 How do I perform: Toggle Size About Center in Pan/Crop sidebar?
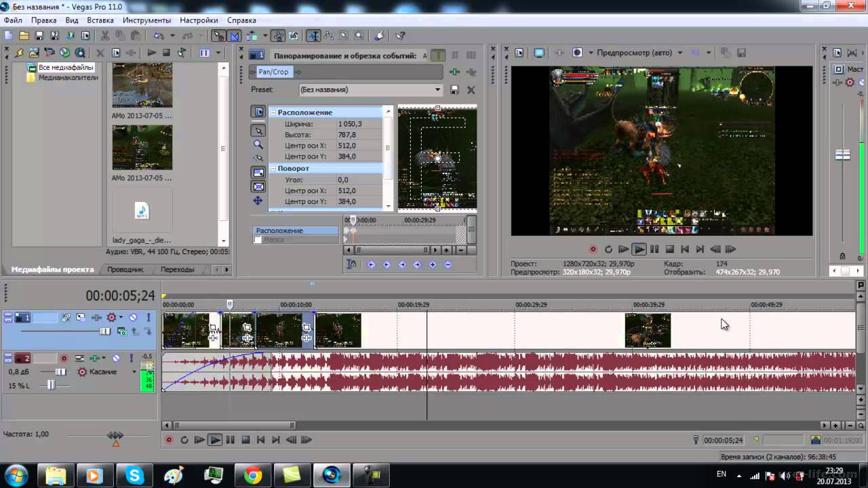[258, 186]
